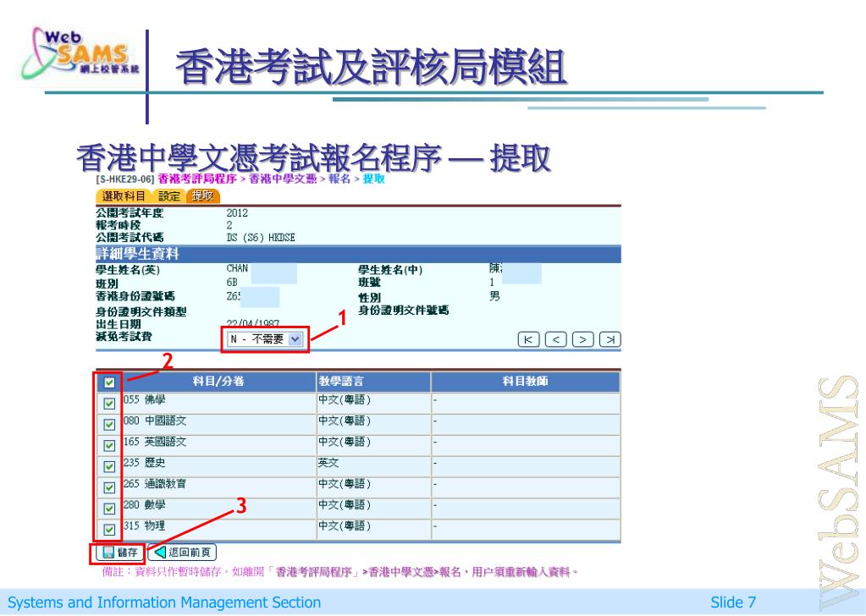
Task: Click the 科目/分卷 column header
Action: pos(218,382)
